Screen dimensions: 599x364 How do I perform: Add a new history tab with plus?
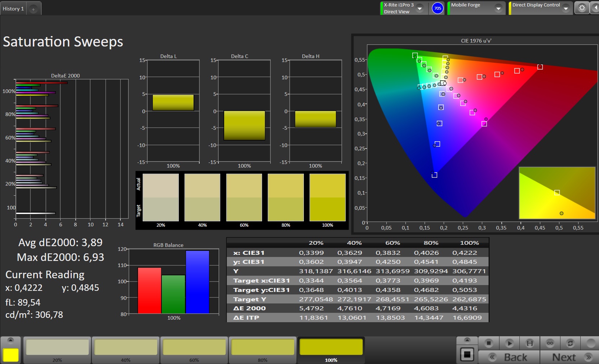click(33, 9)
